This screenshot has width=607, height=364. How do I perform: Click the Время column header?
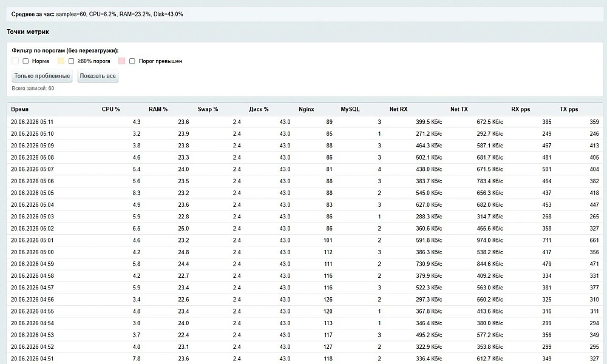[20, 109]
